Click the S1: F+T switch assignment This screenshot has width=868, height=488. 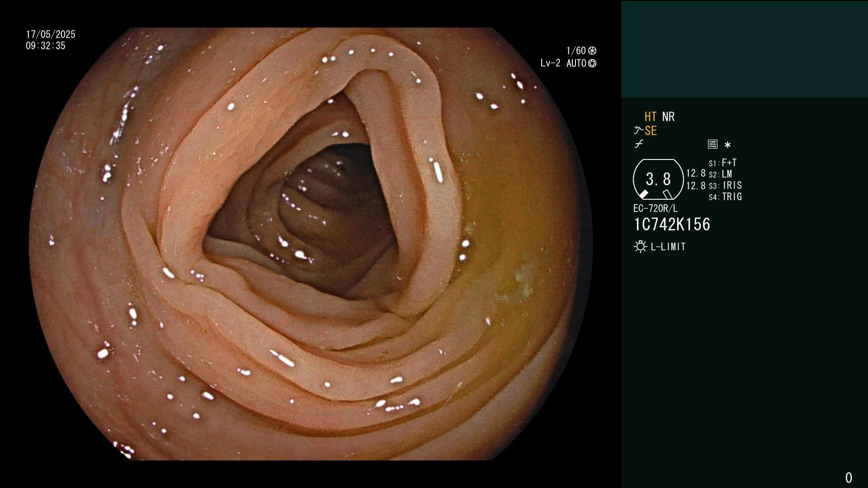pyautogui.click(x=723, y=163)
